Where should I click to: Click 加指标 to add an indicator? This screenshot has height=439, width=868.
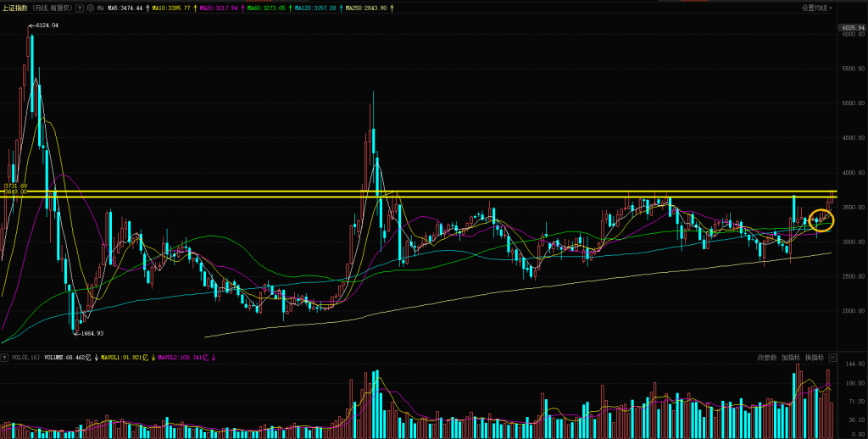tap(791, 358)
